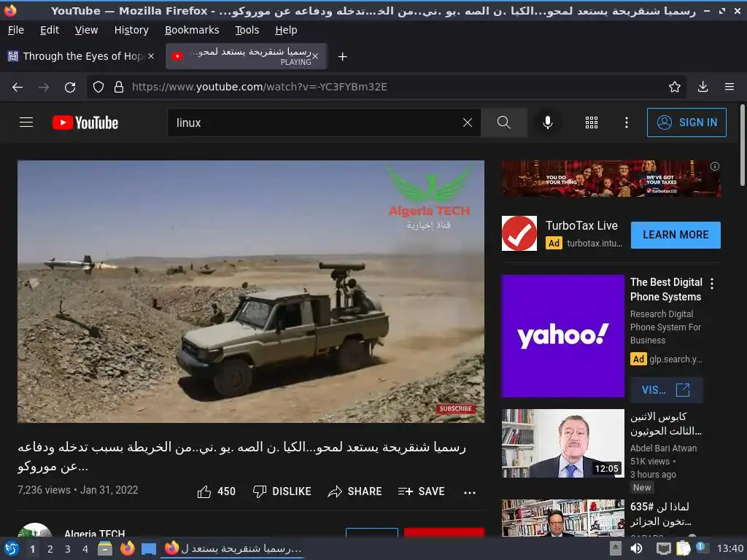
Task: Open Firefox downloads panel
Action: point(703,87)
